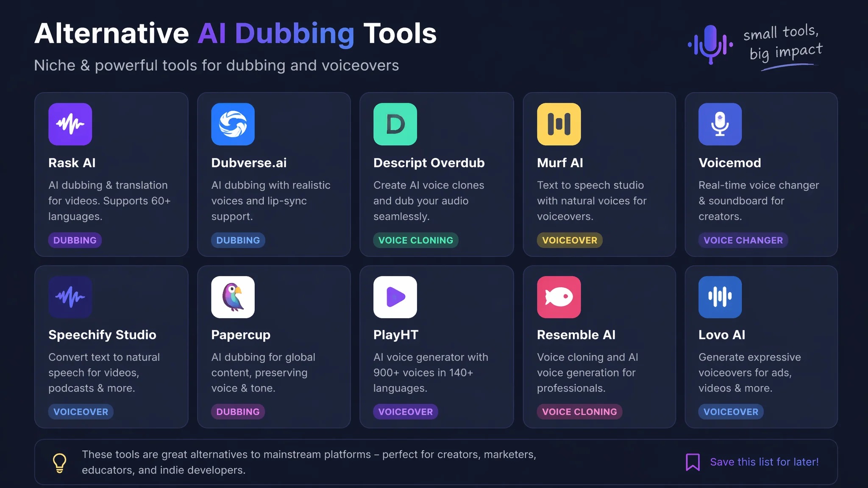Click the 'Alternative AI Dubbing Tools' heading
Image resolution: width=868 pixels, height=488 pixels.
click(x=236, y=34)
